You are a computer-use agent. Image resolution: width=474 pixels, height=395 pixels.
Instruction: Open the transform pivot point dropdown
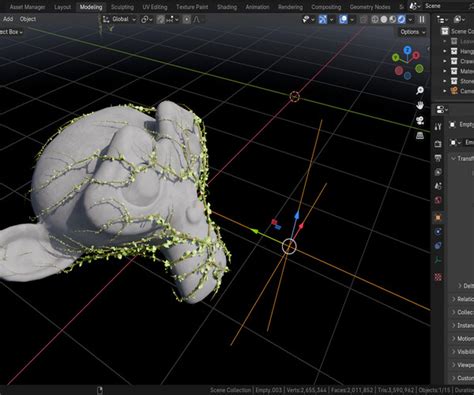(146, 20)
